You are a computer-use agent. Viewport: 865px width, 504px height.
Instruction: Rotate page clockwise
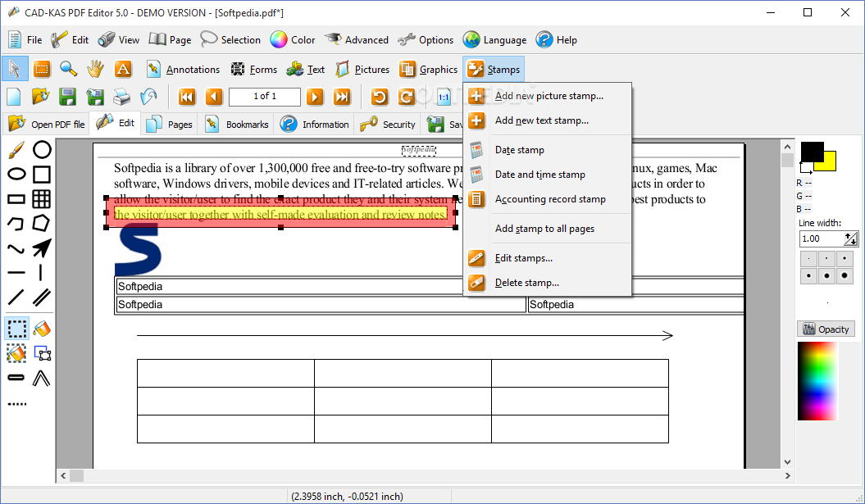click(x=407, y=97)
